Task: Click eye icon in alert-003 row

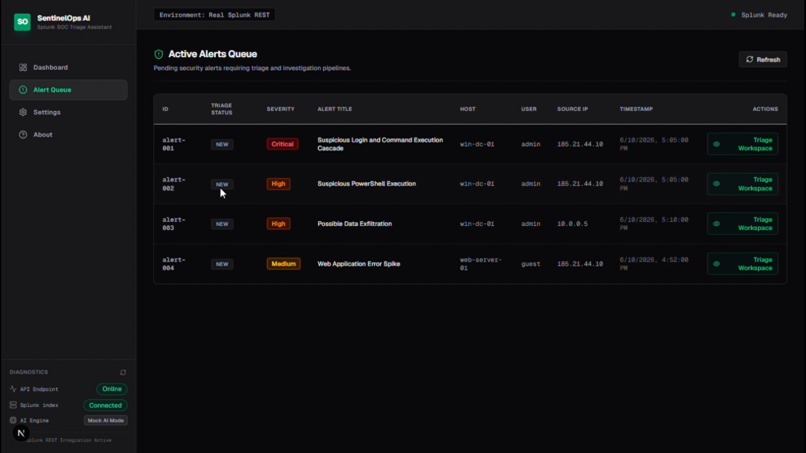Action: pos(717,224)
